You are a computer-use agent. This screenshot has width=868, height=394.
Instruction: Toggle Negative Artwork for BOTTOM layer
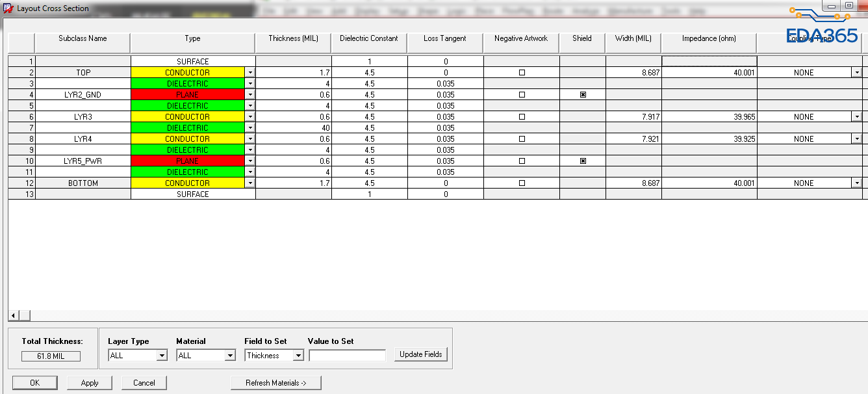pyautogui.click(x=522, y=183)
